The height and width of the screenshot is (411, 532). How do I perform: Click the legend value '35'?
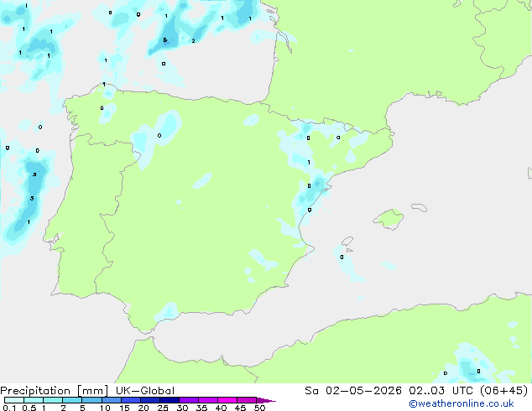(x=201, y=408)
